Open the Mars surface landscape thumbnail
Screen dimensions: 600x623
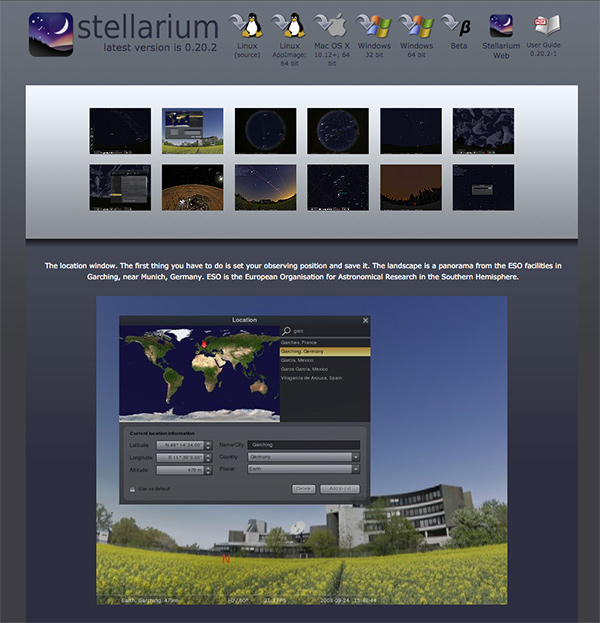[x=193, y=187]
